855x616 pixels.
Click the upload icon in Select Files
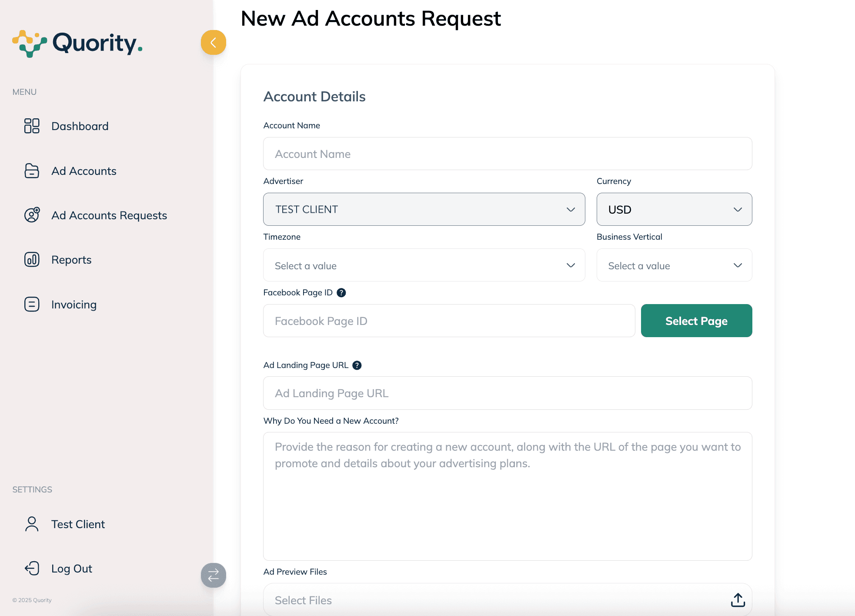click(x=738, y=600)
